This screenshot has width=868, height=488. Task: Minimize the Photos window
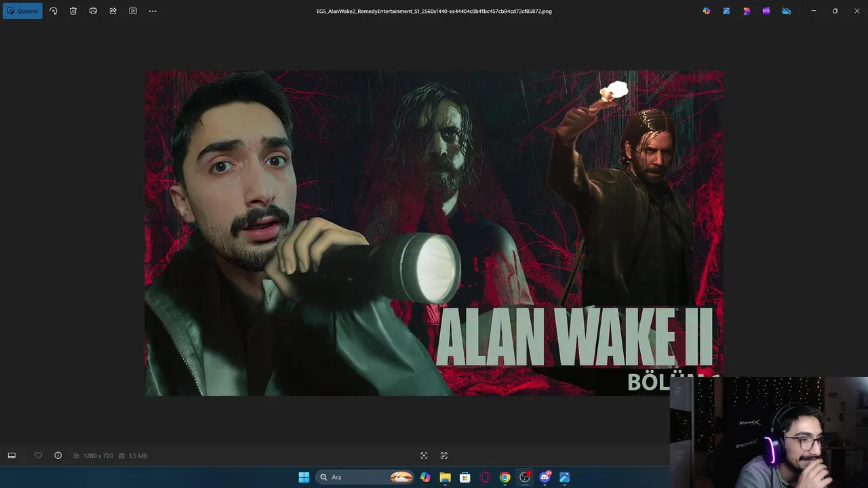click(814, 11)
